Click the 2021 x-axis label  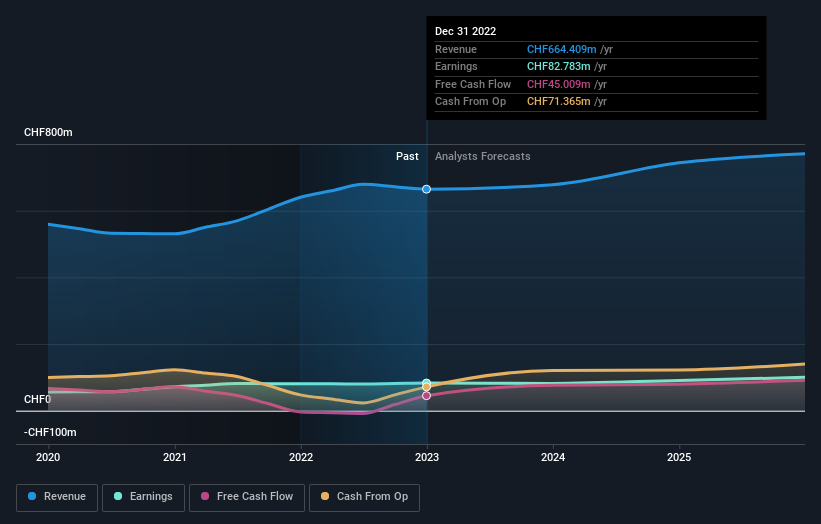174,457
